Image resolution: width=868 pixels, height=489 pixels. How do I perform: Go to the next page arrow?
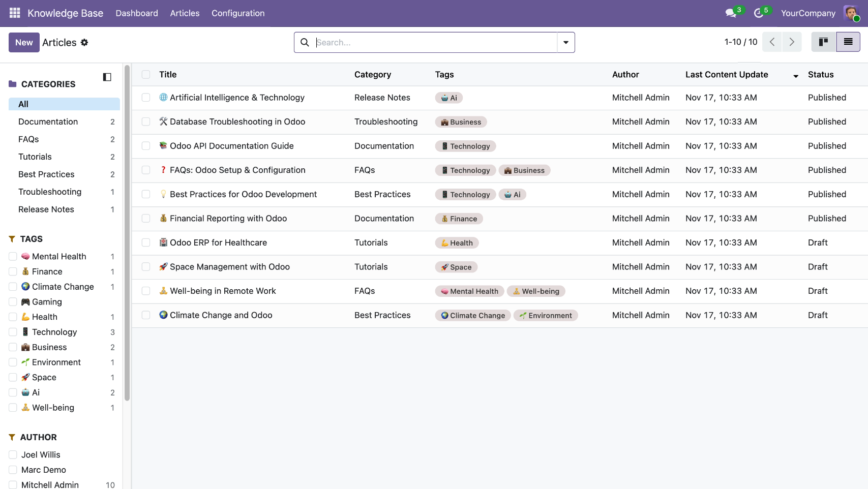coord(792,42)
